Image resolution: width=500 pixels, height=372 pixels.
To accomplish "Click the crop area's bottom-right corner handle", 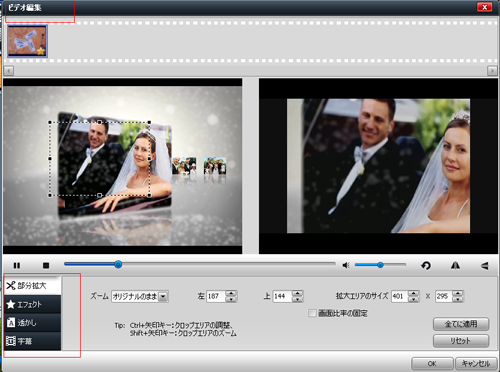I will [149, 195].
